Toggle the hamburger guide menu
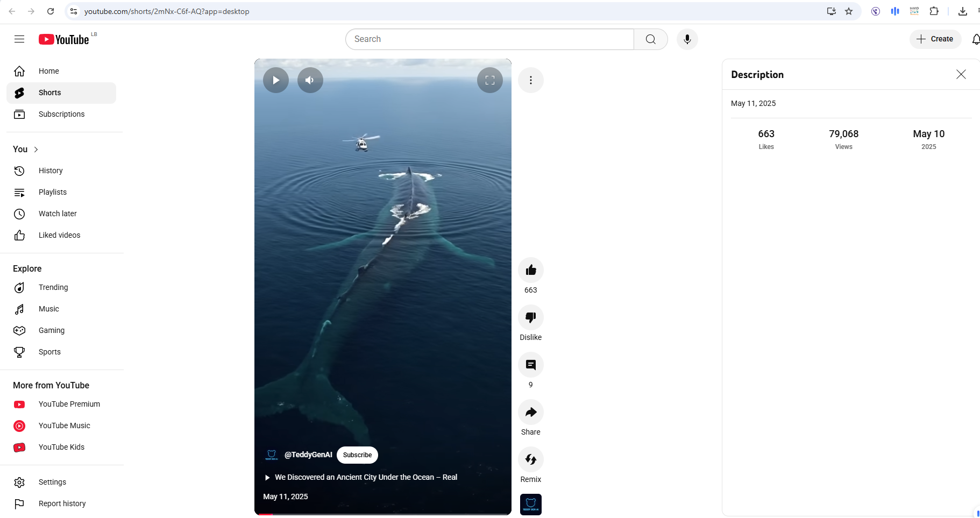Image resolution: width=980 pixels, height=518 pixels. click(x=19, y=39)
